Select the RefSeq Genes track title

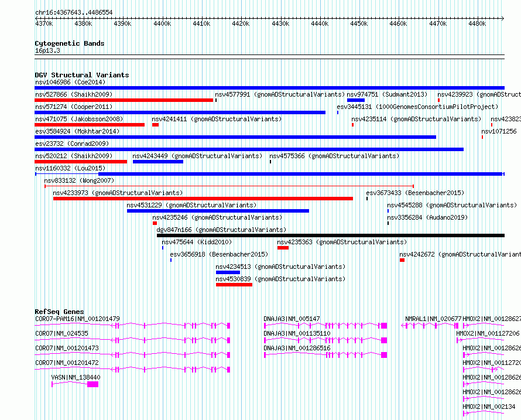pyautogui.click(x=59, y=312)
